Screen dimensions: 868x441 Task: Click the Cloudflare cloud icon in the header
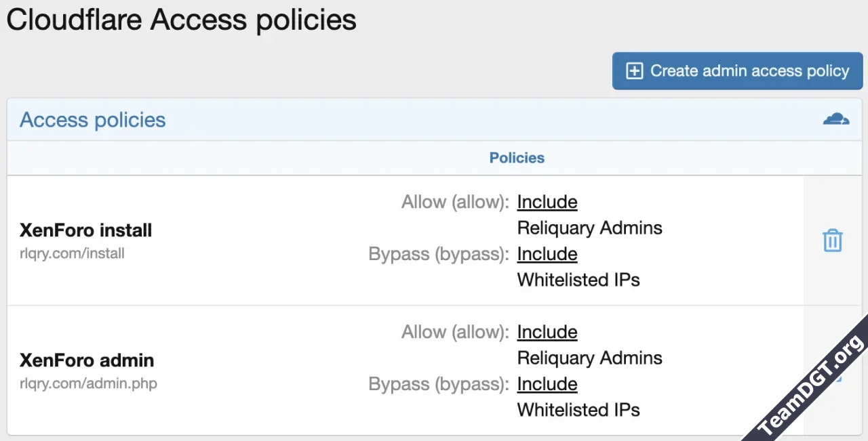[x=835, y=120]
